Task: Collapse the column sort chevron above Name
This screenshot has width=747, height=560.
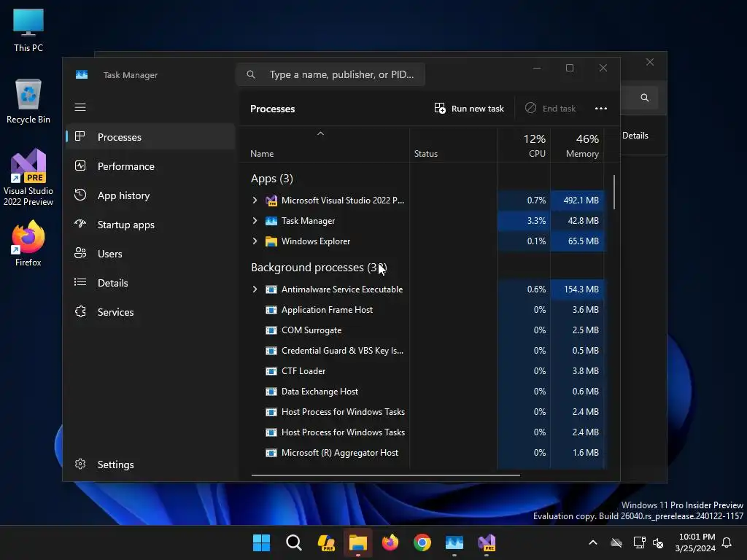Action: pos(321,134)
